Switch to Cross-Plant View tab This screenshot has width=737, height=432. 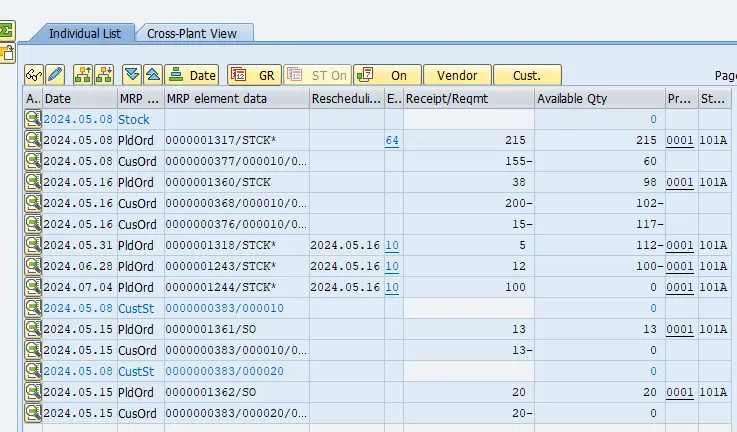pyautogui.click(x=194, y=33)
